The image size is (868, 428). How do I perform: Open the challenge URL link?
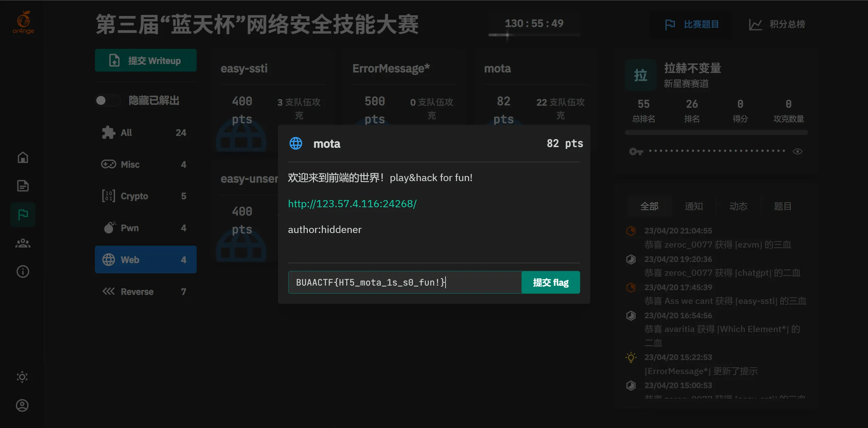coord(352,203)
